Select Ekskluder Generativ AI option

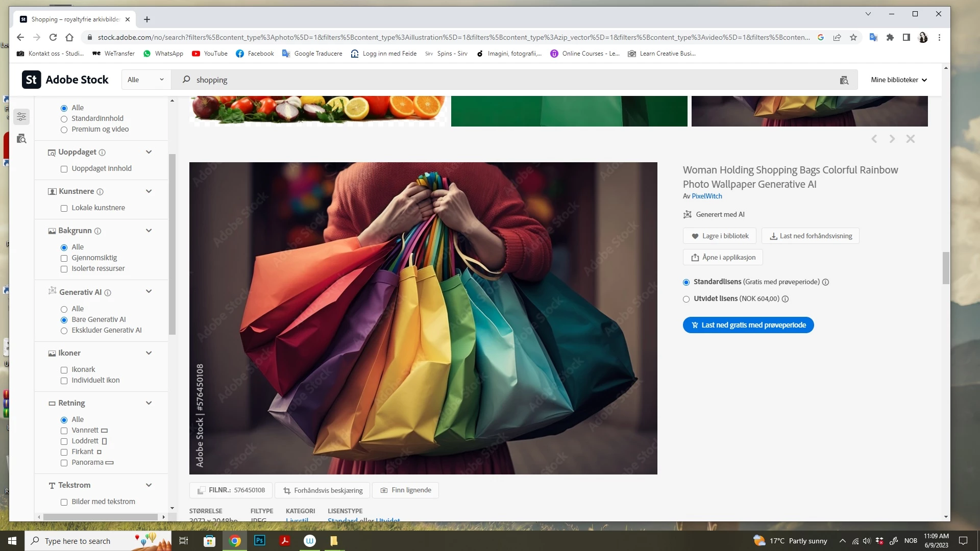tap(64, 331)
